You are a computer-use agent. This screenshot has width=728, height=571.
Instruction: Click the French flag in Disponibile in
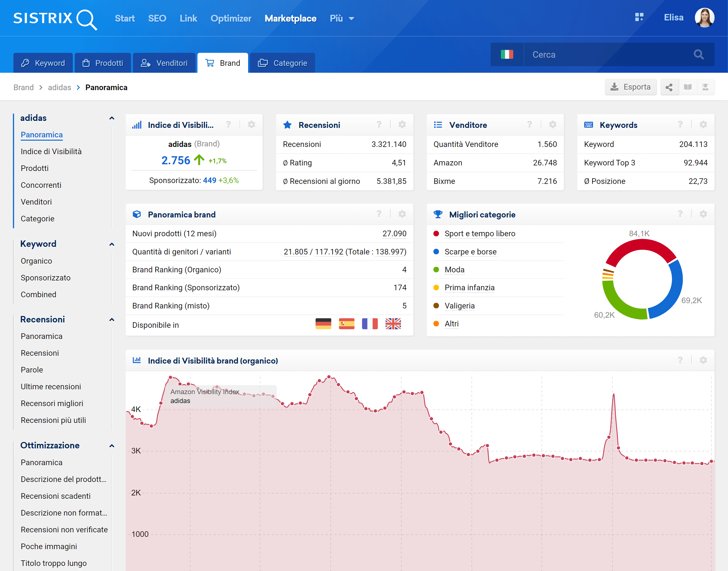[370, 324]
